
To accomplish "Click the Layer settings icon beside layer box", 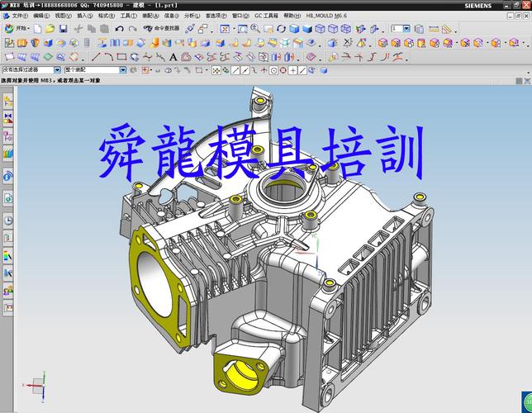I will tap(420, 29).
